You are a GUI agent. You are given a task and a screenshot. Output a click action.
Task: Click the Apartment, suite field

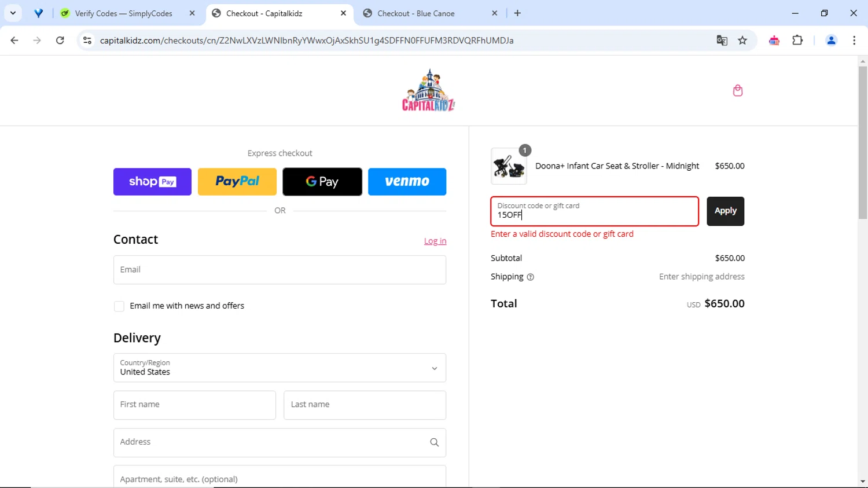(279, 478)
